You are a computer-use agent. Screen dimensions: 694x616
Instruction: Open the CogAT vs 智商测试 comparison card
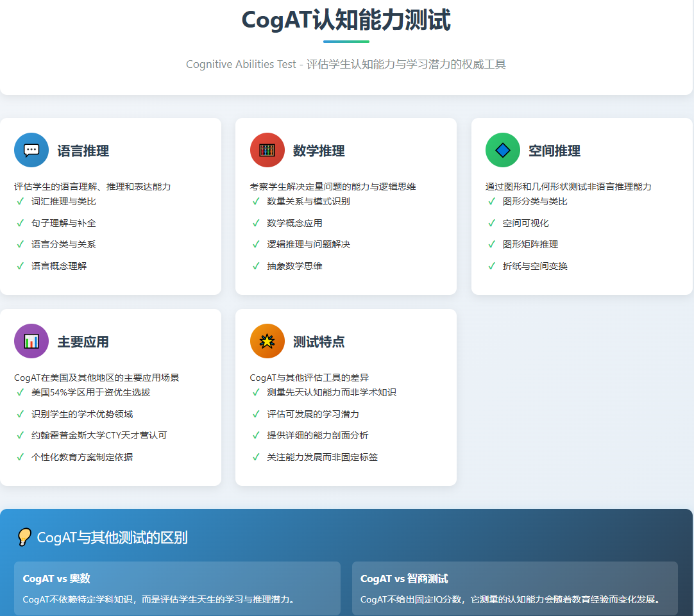(x=514, y=588)
